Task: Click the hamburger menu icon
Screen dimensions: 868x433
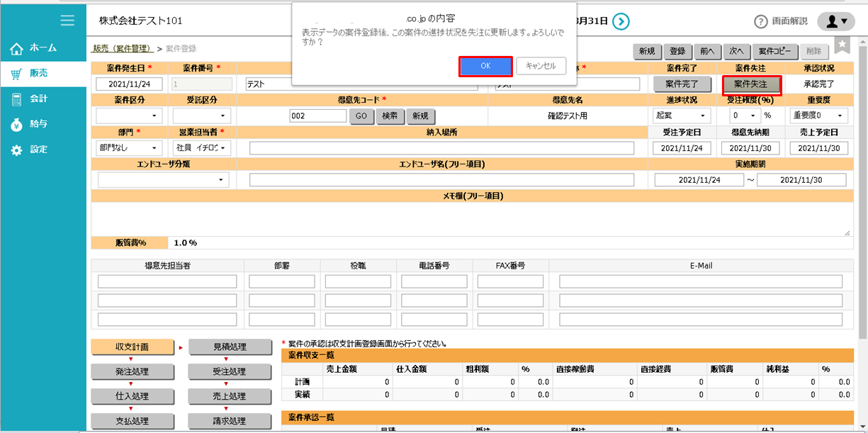Action: click(x=68, y=20)
